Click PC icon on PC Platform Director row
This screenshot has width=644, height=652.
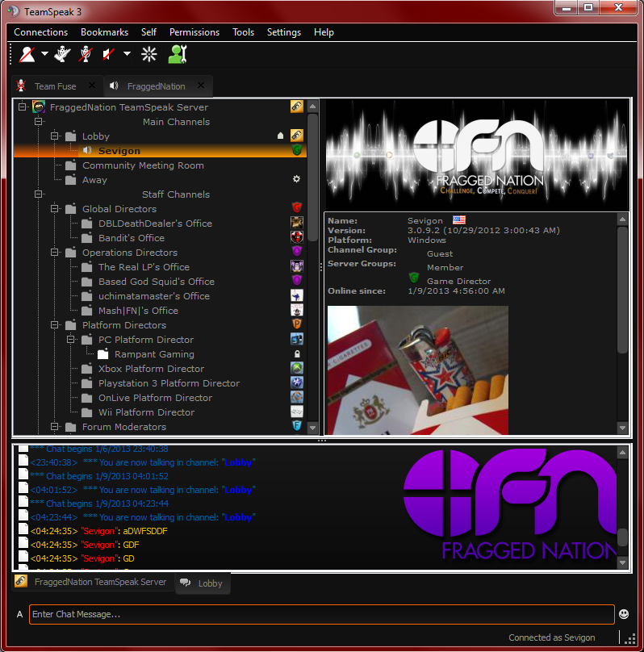[x=297, y=339]
